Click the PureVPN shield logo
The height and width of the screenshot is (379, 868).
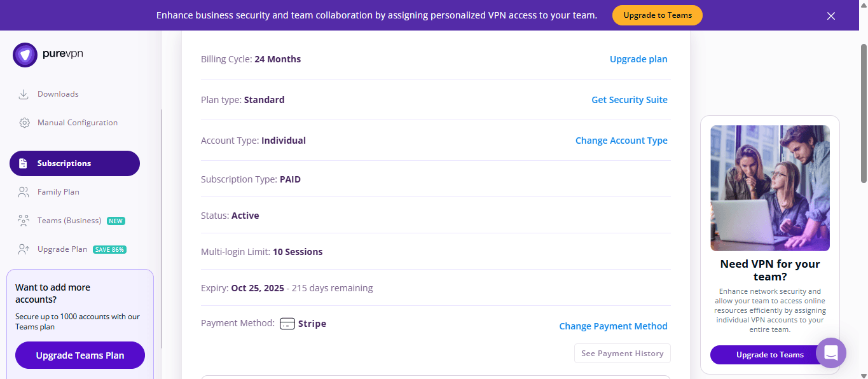point(25,55)
